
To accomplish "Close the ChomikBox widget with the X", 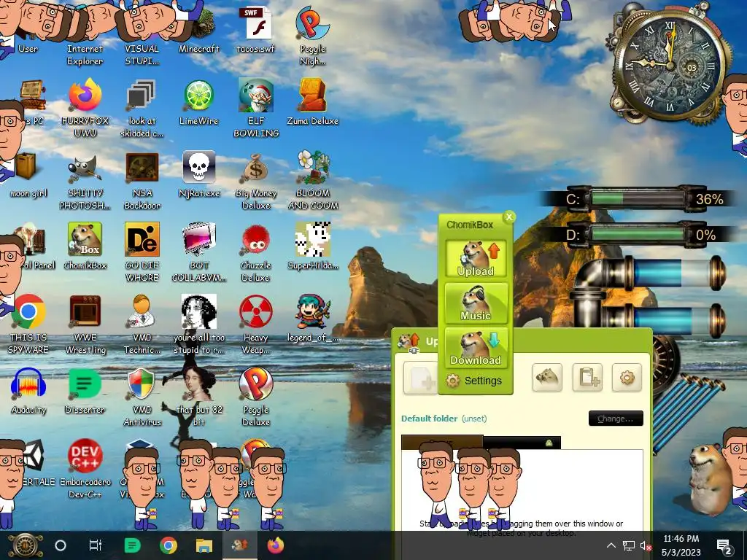I will click(x=508, y=217).
